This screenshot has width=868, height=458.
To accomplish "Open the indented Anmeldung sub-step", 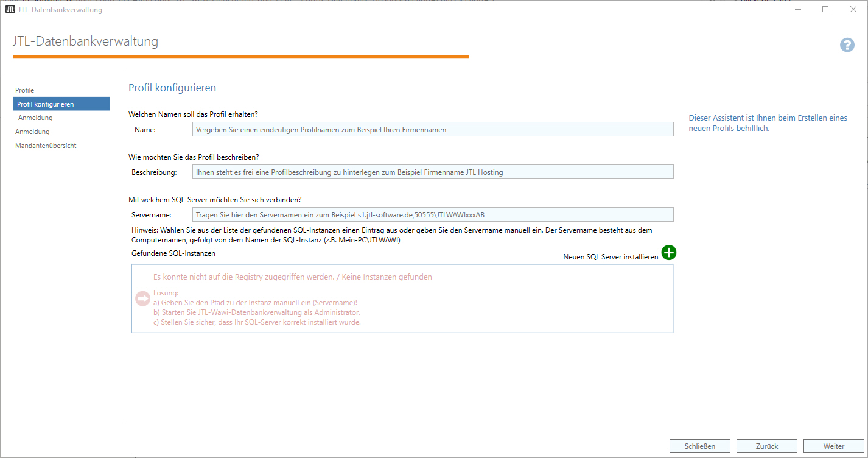I will point(35,118).
